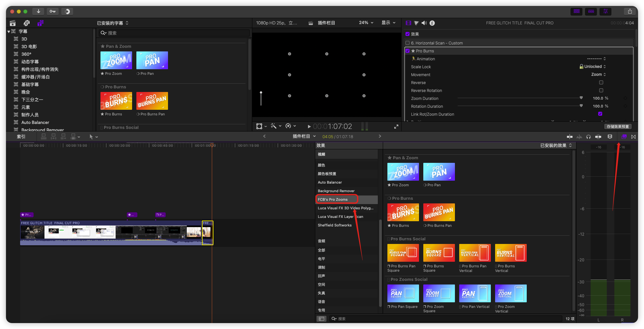Toggle effects browser layout icon at bottom
The height and width of the screenshot is (329, 644).
tap(322, 319)
